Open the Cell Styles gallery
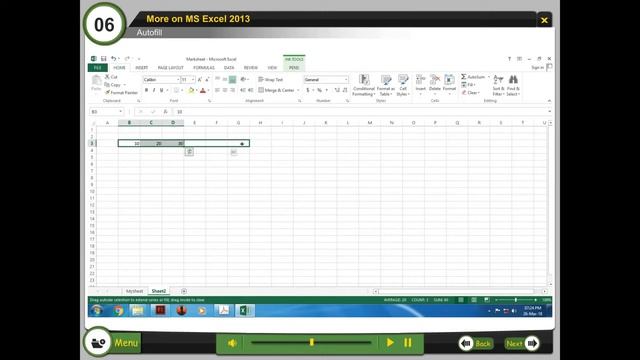This screenshot has height=360, width=640. 403,85
